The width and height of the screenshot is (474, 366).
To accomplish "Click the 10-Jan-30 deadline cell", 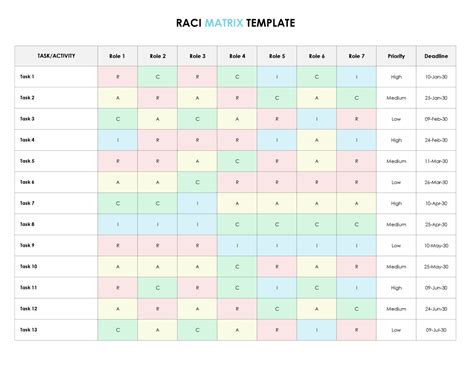I will tap(436, 77).
